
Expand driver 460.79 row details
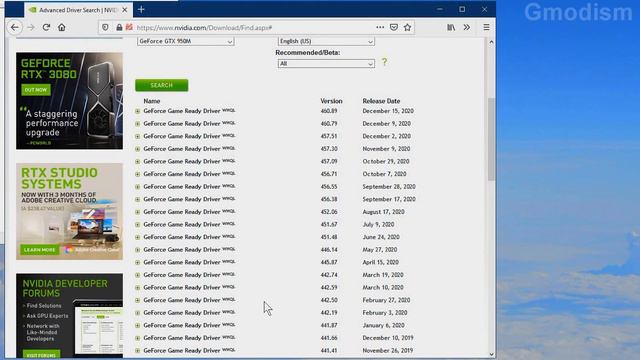click(138, 124)
